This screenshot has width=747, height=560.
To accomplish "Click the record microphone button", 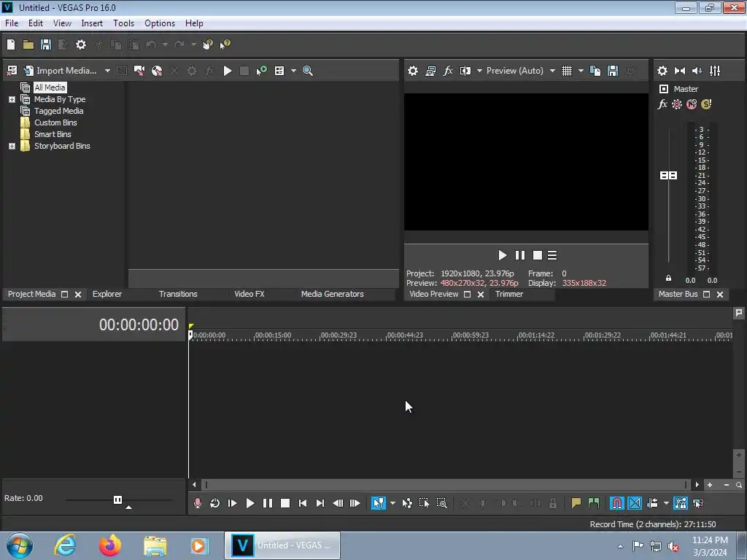I will (x=197, y=503).
